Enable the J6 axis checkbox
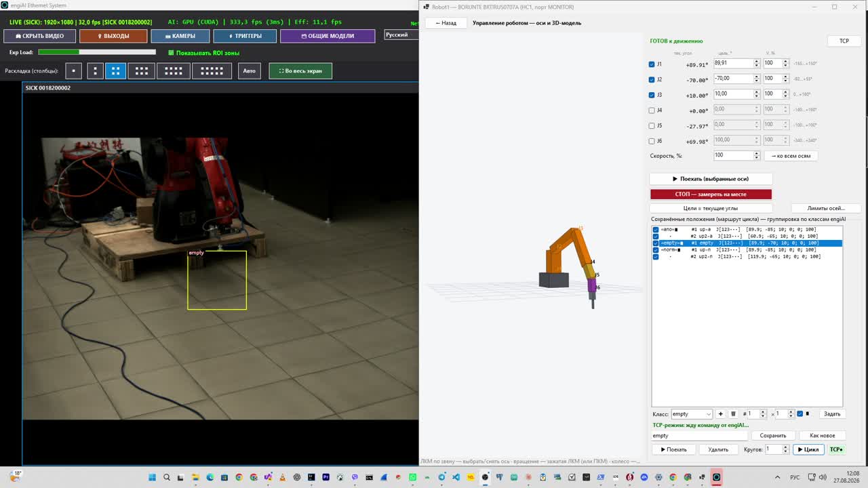The width and height of the screenshot is (868, 488). click(x=652, y=141)
